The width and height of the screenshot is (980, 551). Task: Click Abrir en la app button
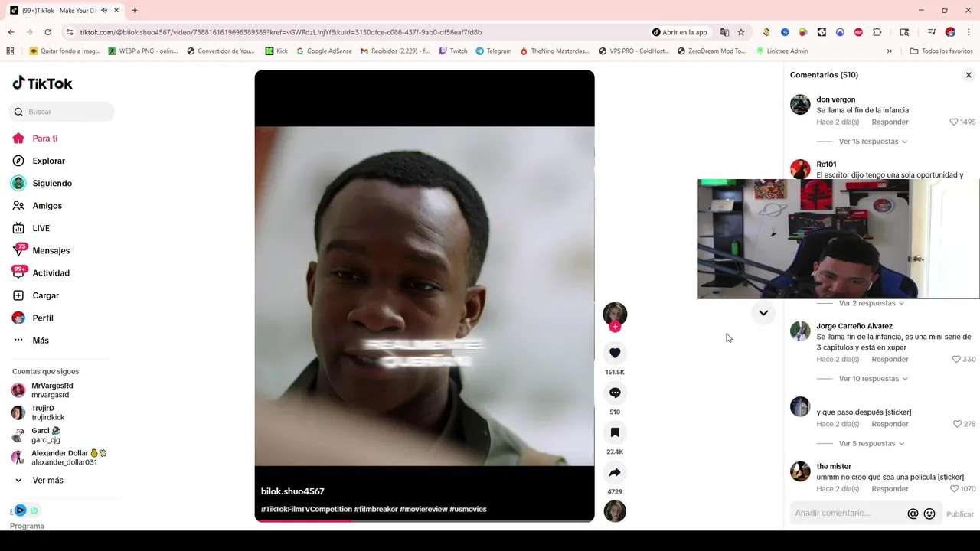(x=680, y=32)
